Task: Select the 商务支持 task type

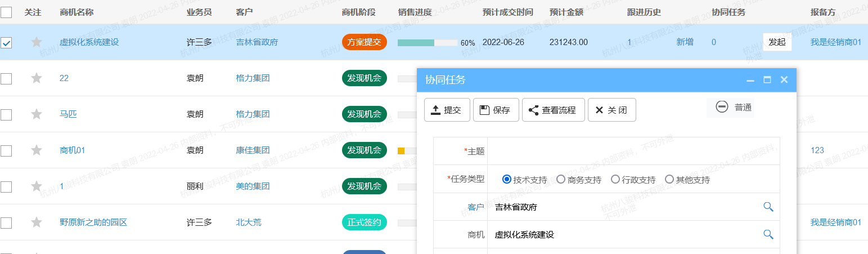Action: (561, 180)
